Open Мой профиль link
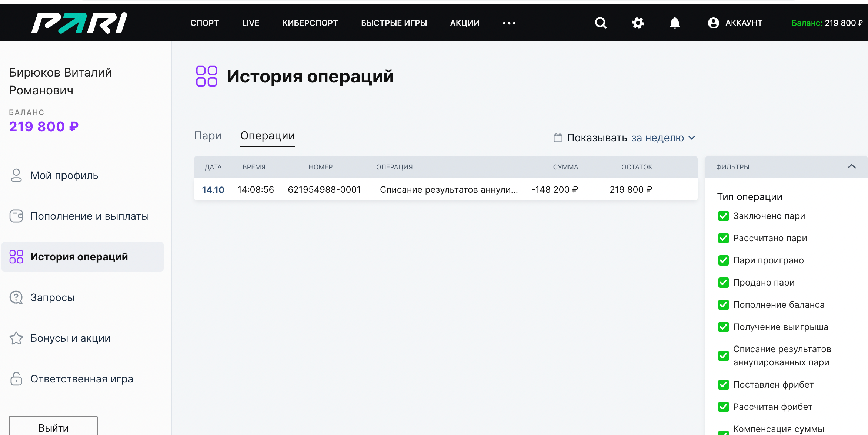This screenshot has width=868, height=435. [64, 175]
